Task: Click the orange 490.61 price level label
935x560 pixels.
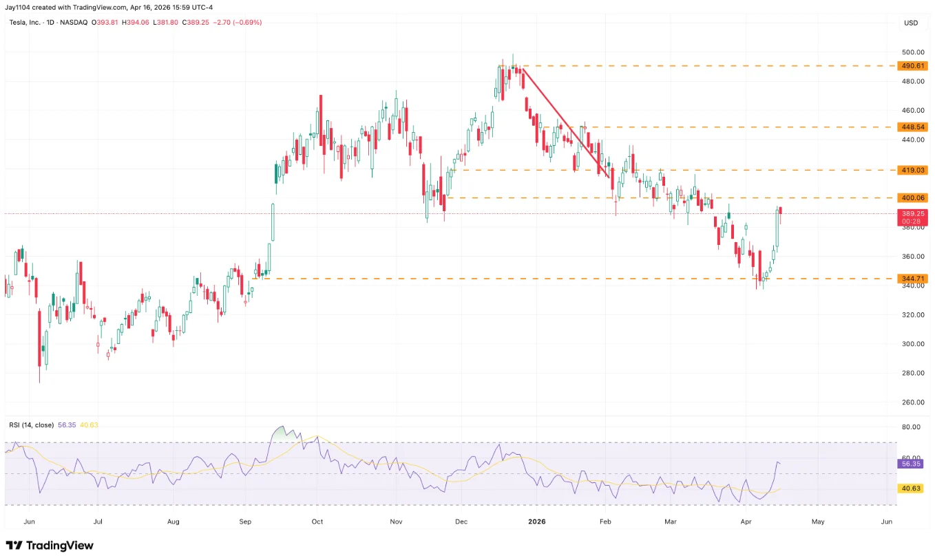Action: click(912, 65)
